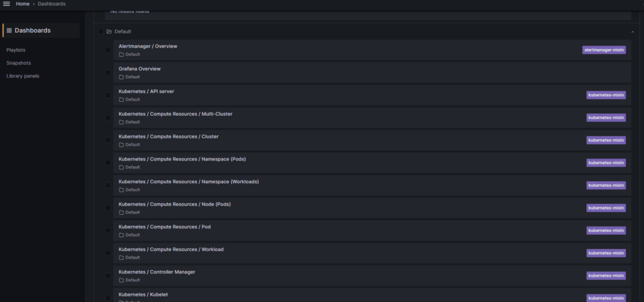Click kubernetes-mixin tag on API server row
The width and height of the screenshot is (644, 302).
click(606, 96)
